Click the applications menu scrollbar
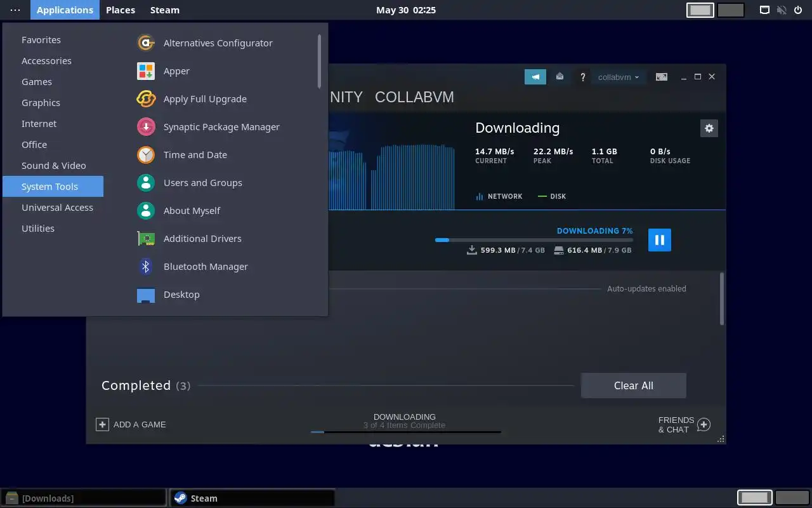Screen dimensions: 812x508 319,61
